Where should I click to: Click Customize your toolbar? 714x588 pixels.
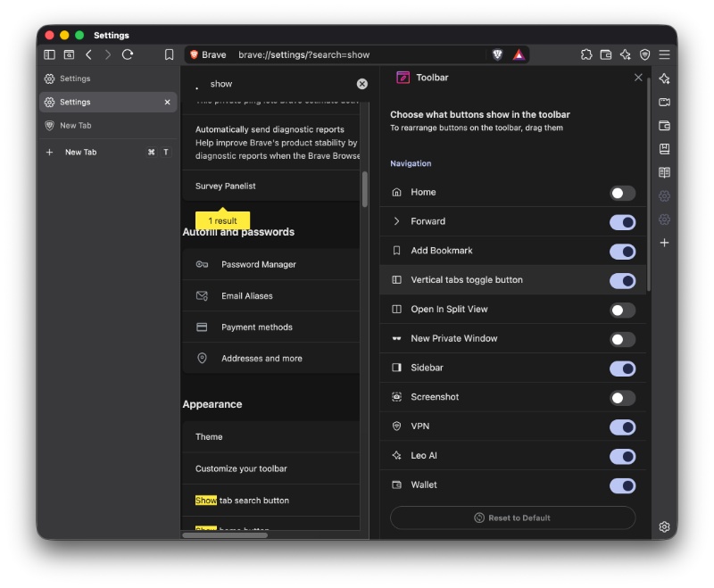271,468
